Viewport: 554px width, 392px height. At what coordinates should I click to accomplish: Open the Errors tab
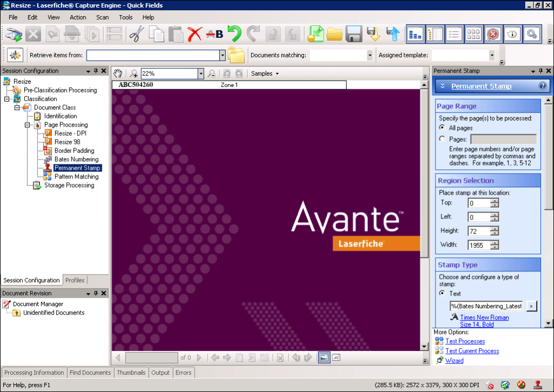[x=183, y=373]
